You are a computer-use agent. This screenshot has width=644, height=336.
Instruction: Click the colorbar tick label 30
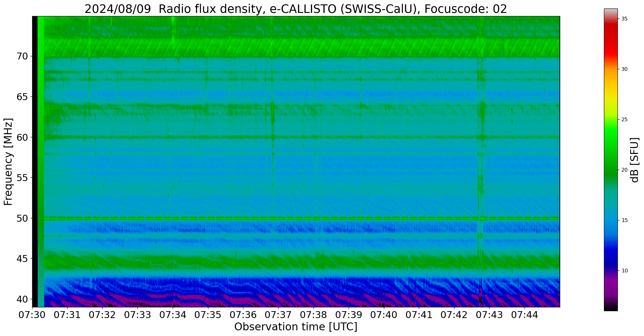tap(624, 69)
